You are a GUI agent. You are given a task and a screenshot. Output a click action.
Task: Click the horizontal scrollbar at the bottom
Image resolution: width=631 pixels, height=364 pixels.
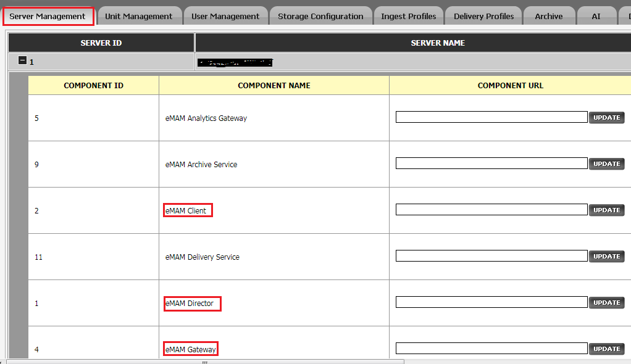tap(205, 362)
